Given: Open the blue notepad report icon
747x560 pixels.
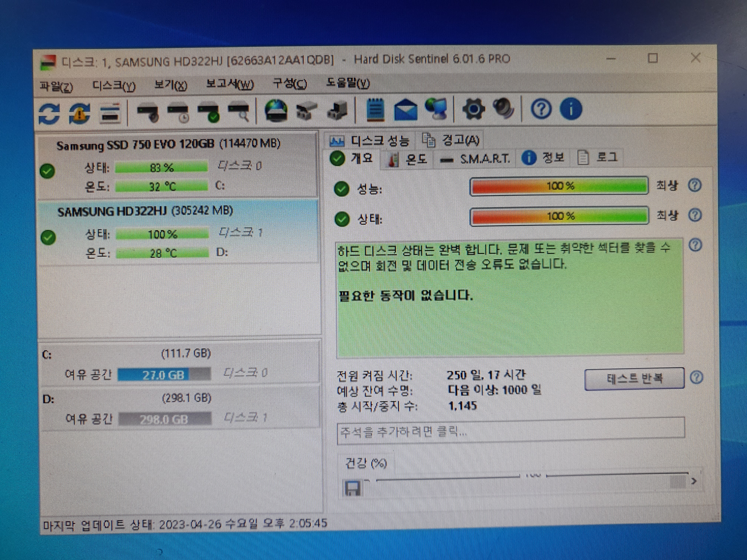Looking at the screenshot, I should coord(375,110).
